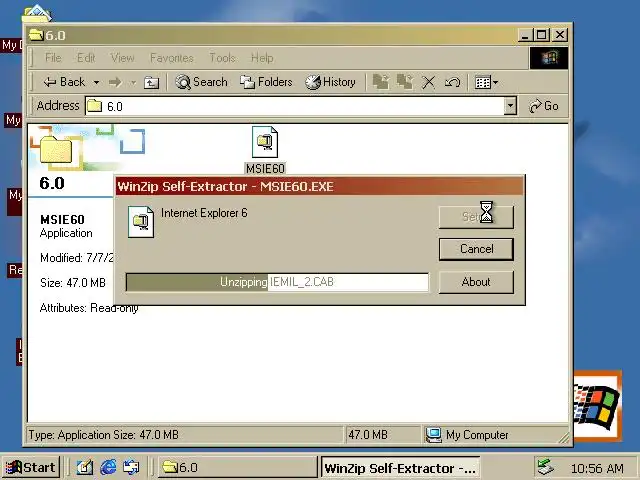Open the View menu
The image size is (640, 480).
click(122, 58)
